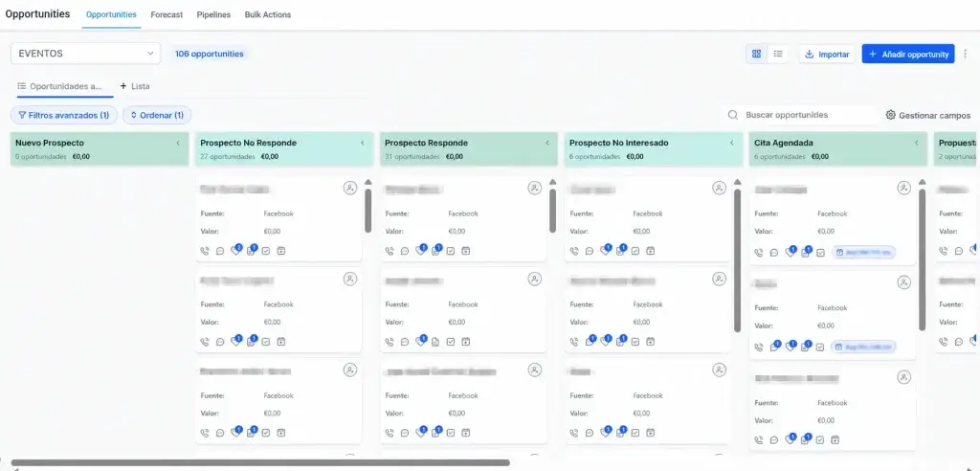Open tasks icon on second Prospecto Responde card
Screen dimensions: 980x471
tap(451, 342)
